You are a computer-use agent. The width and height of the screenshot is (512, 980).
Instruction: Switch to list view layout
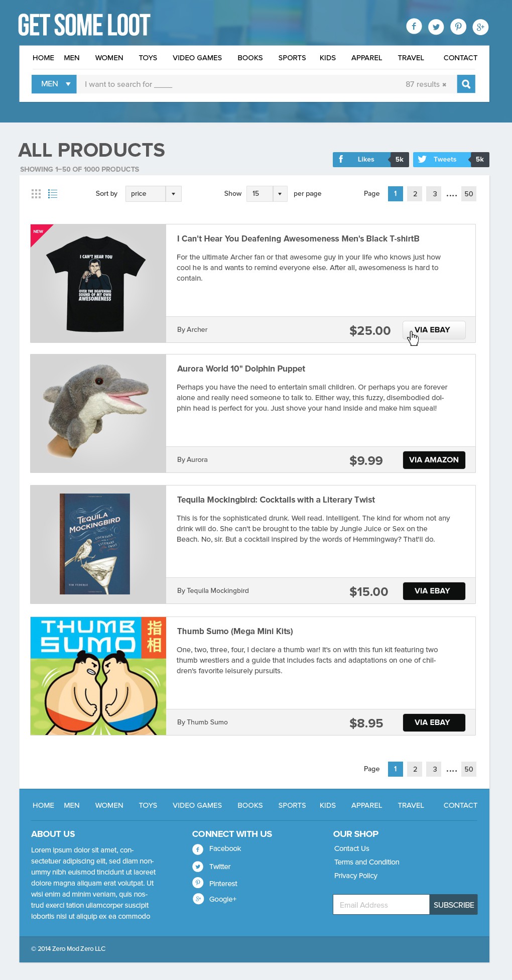click(x=53, y=194)
